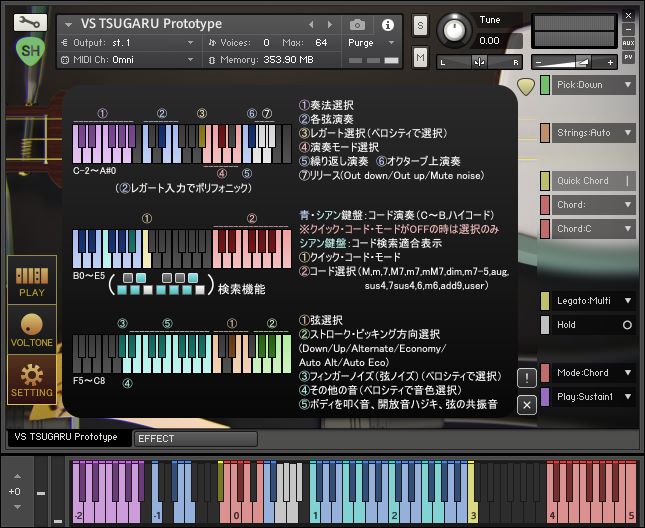Toggle the PV button

[x=628, y=57]
